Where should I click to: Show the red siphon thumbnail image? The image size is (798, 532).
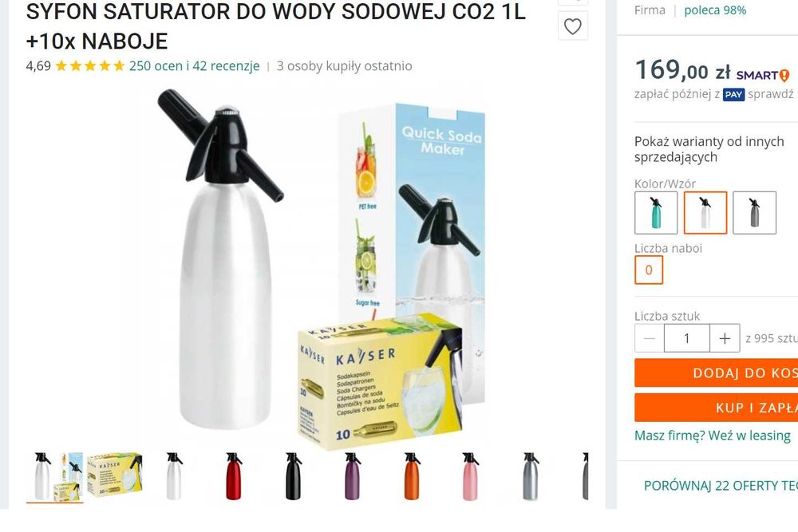pos(234,476)
